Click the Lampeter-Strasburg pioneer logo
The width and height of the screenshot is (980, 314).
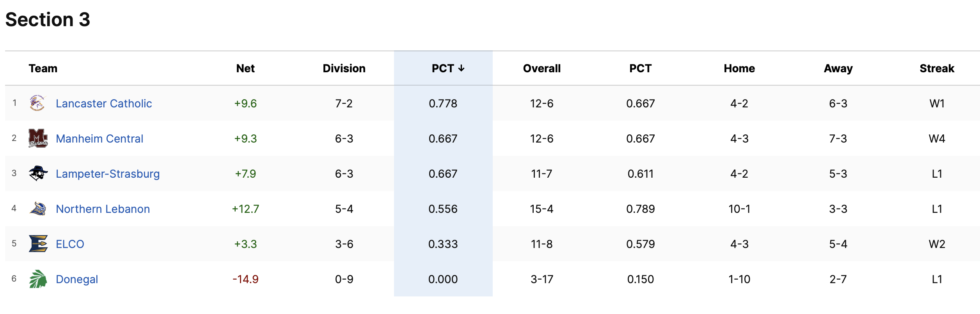pyautogui.click(x=38, y=173)
